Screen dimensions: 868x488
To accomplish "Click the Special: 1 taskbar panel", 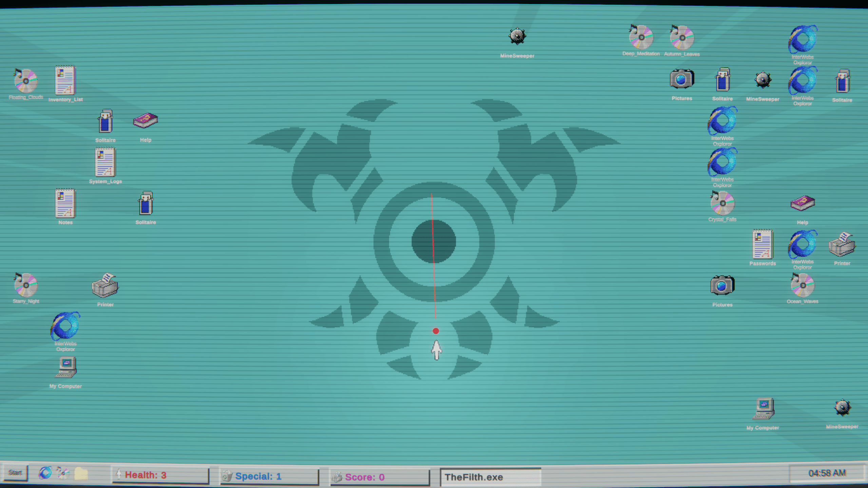I will (269, 476).
